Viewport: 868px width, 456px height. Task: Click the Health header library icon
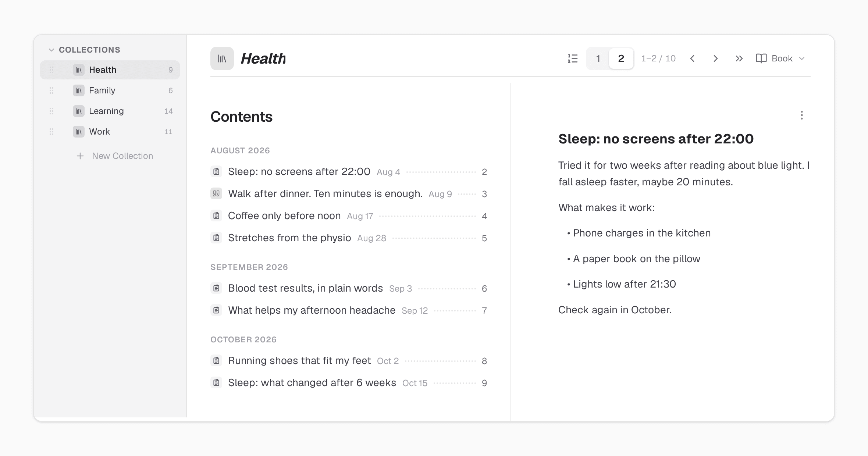point(222,58)
